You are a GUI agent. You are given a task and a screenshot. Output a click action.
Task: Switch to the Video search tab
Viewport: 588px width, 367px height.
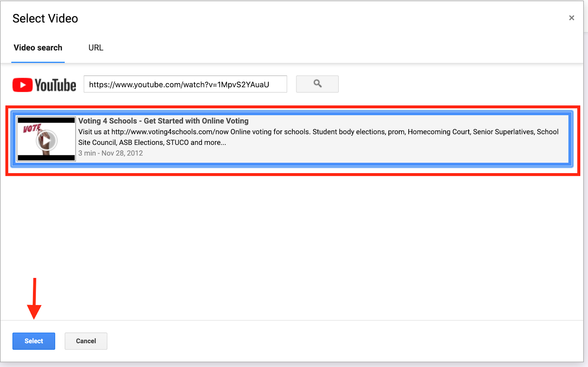[x=38, y=48]
